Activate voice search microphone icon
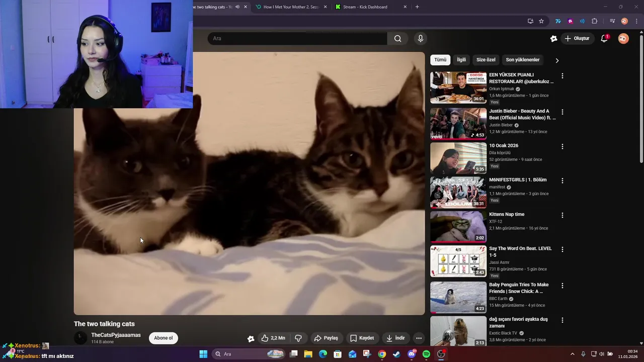 point(421,39)
